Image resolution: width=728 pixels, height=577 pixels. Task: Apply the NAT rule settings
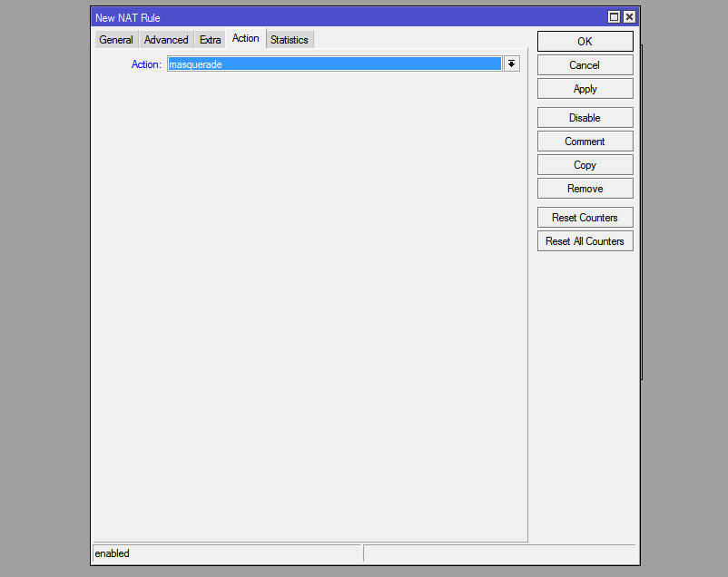pos(585,89)
